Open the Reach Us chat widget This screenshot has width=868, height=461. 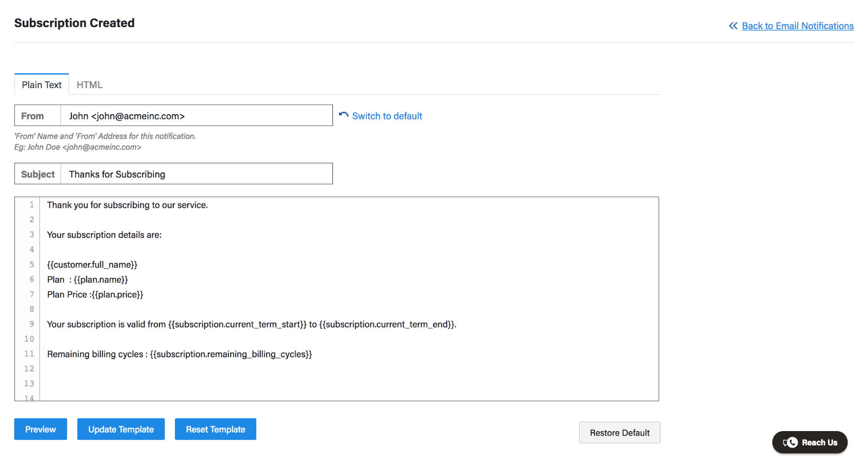[x=810, y=442]
